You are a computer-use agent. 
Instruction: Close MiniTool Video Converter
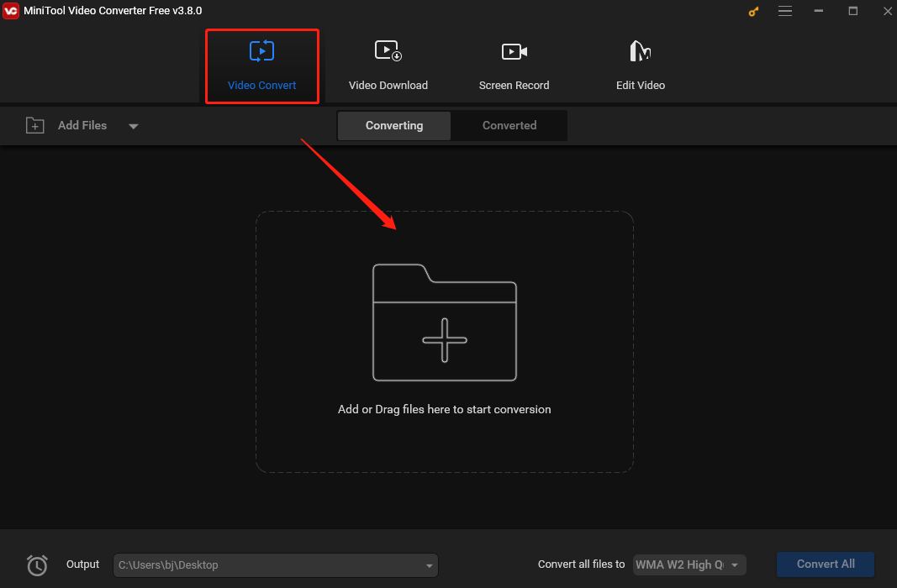(887, 11)
